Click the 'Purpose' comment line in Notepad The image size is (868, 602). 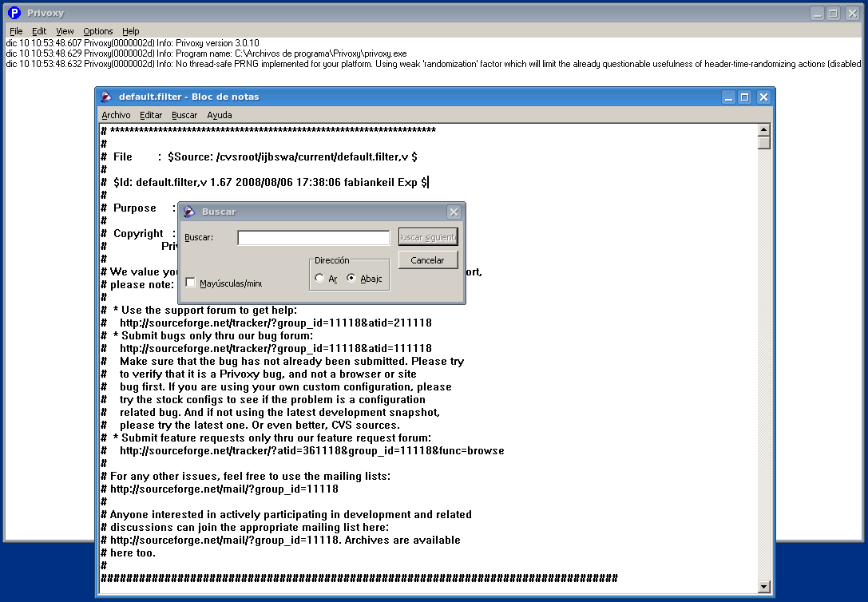click(x=138, y=208)
